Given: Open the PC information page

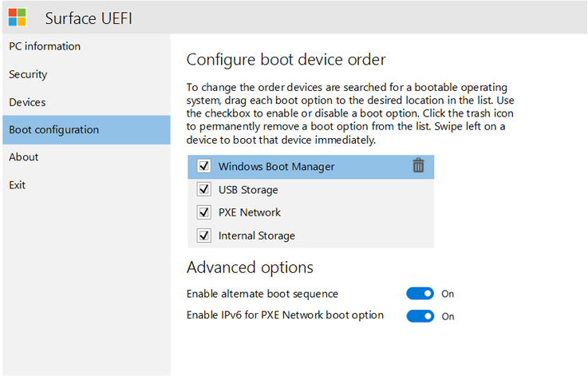Looking at the screenshot, I should click(x=45, y=46).
